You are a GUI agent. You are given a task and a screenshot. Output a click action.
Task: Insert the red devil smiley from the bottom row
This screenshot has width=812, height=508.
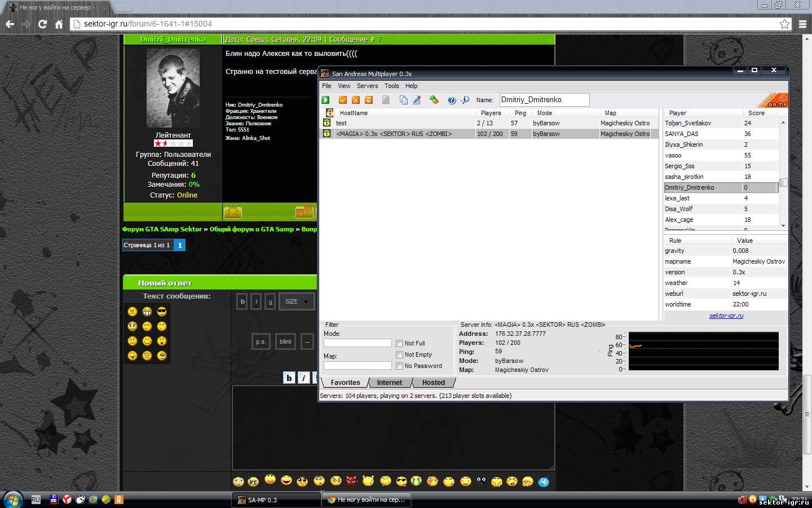pyautogui.click(x=352, y=480)
